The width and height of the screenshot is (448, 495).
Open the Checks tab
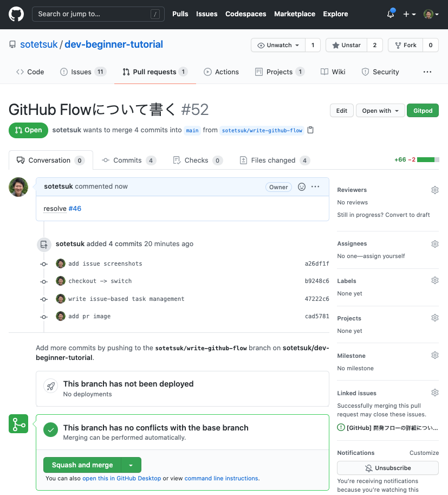(x=198, y=160)
